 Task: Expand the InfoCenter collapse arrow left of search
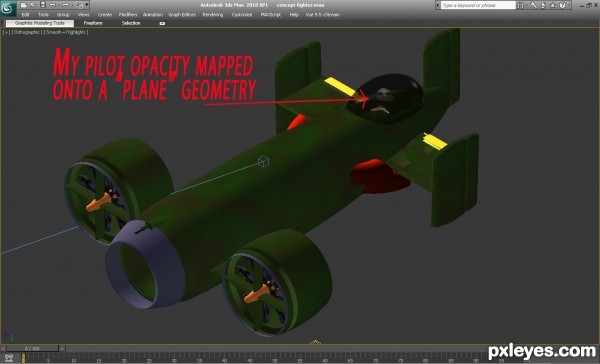tap(438, 5)
